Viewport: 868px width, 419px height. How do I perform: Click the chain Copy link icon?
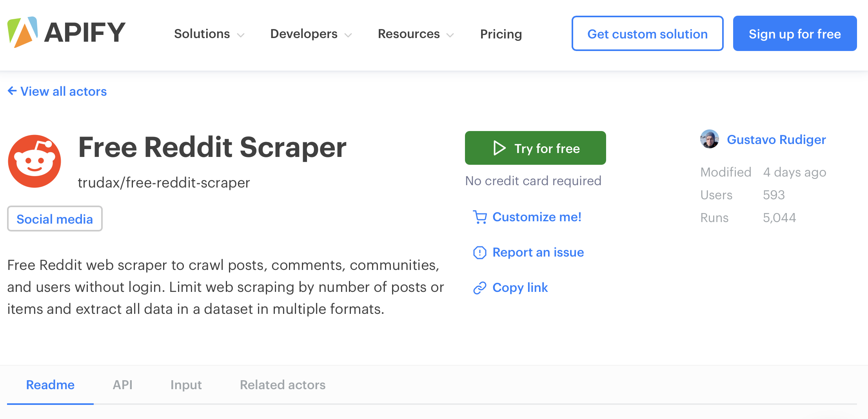pyautogui.click(x=480, y=288)
